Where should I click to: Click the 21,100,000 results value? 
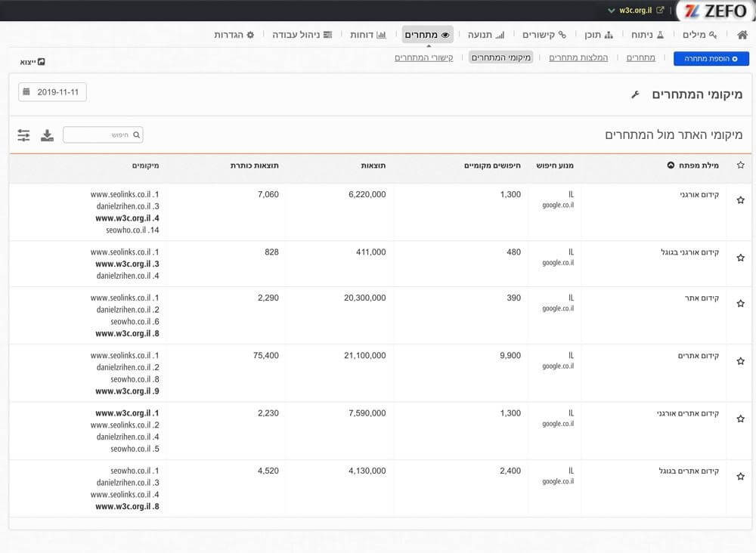pyautogui.click(x=365, y=356)
